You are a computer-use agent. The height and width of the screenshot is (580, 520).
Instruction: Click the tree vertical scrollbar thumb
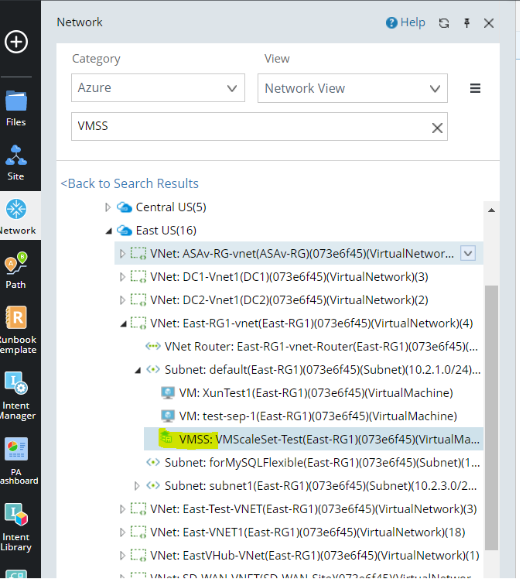tap(491, 417)
